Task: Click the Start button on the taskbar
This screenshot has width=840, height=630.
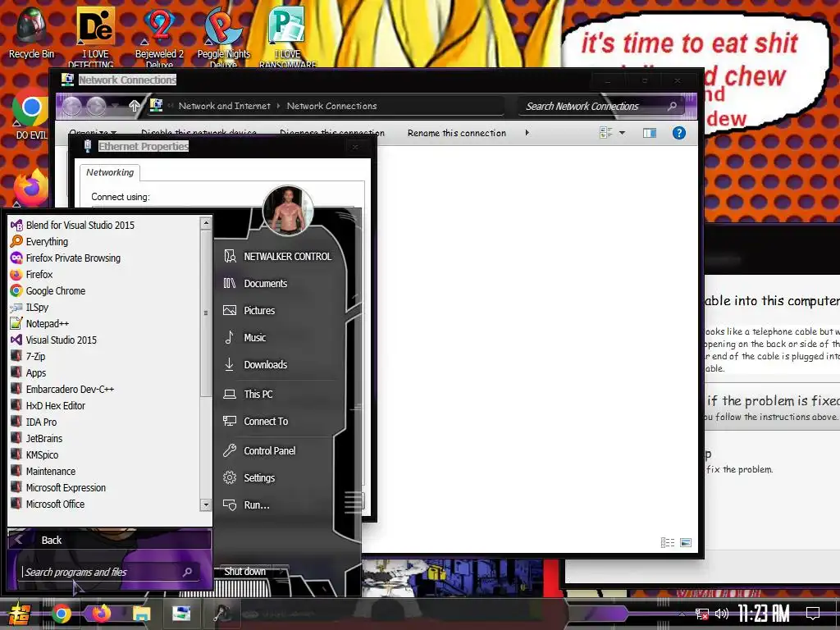Action: click(x=18, y=614)
